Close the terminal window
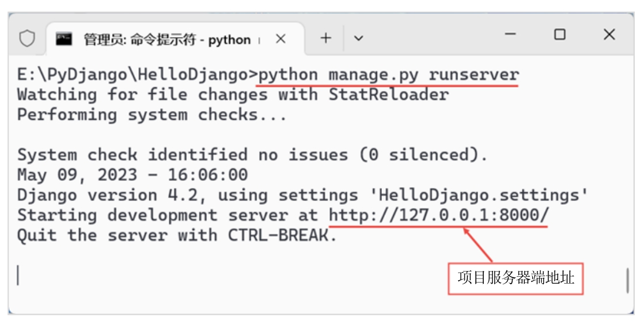Viewport: 644px width, 324px height. [x=609, y=35]
